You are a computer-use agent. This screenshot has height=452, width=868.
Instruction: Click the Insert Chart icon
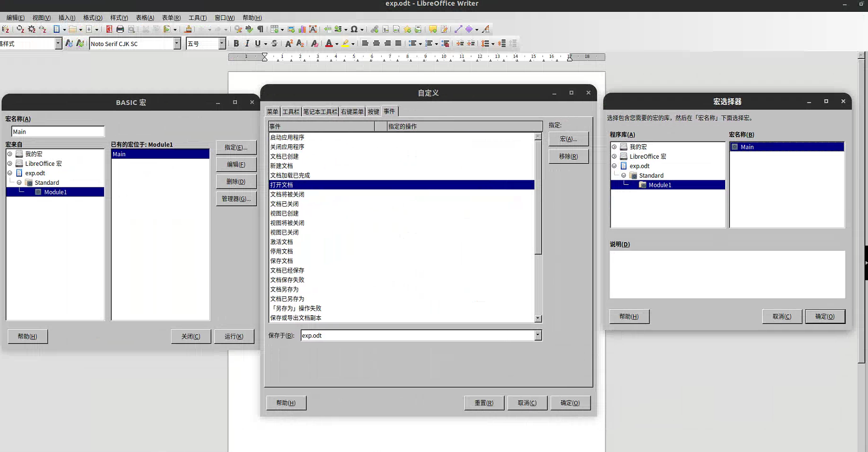(x=302, y=29)
